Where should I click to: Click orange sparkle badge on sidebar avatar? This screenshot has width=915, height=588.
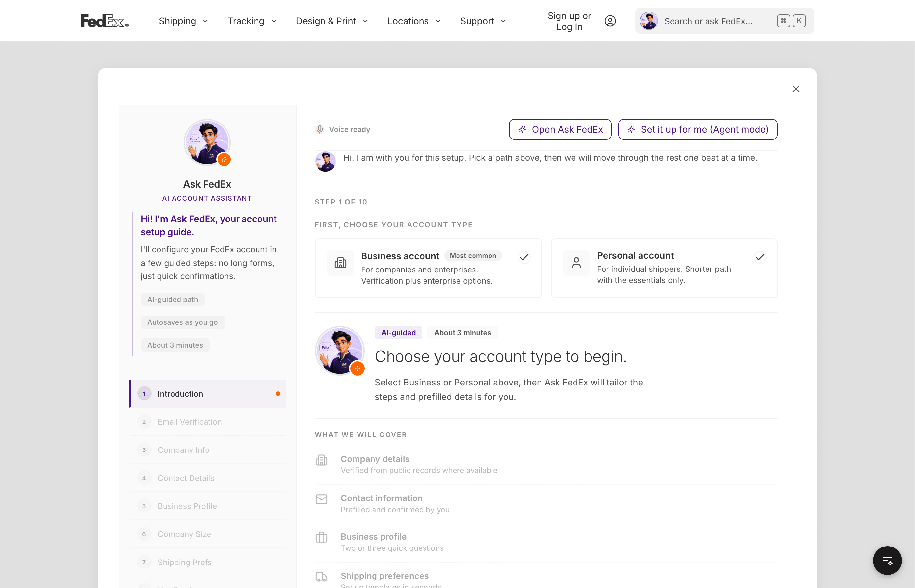[224, 160]
